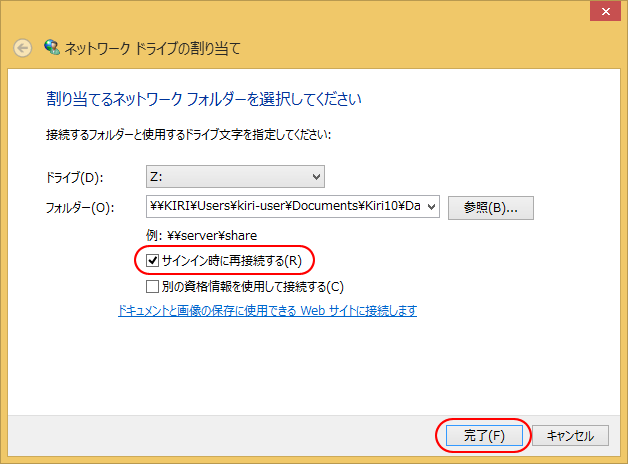Click the ドライブ(D): label

coord(74,177)
